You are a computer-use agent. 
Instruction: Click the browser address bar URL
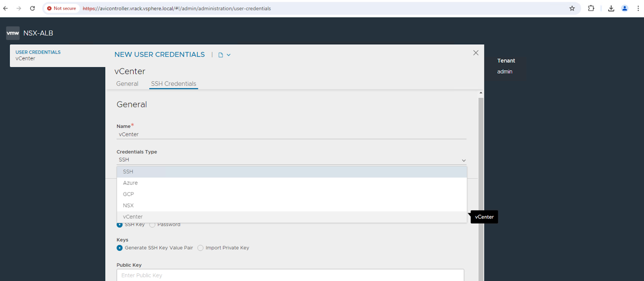tap(177, 8)
